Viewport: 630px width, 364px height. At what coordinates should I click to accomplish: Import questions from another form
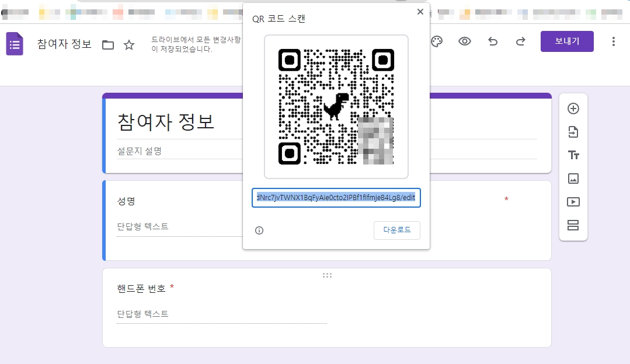pos(573,132)
